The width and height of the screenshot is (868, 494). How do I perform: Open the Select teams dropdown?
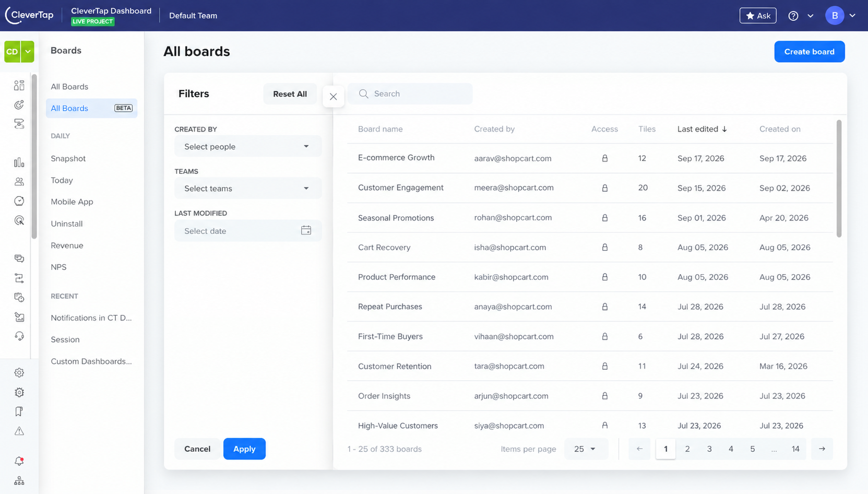click(x=248, y=189)
